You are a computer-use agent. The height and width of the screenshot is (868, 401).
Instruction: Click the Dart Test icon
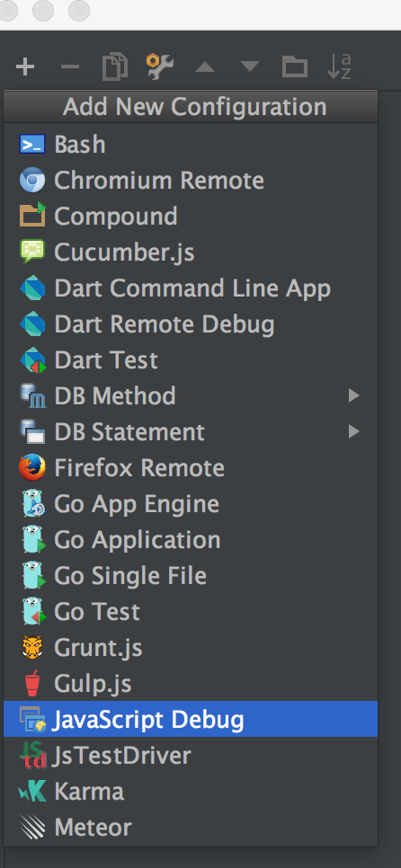(x=32, y=360)
